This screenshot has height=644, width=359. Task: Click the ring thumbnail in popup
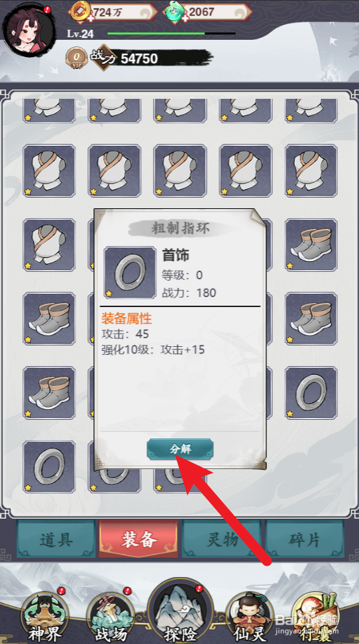tap(130, 273)
